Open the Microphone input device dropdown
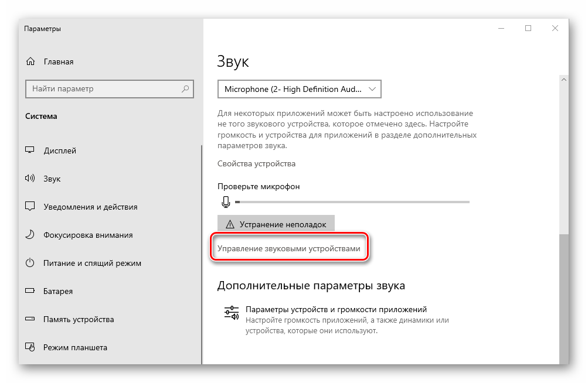 pos(299,89)
